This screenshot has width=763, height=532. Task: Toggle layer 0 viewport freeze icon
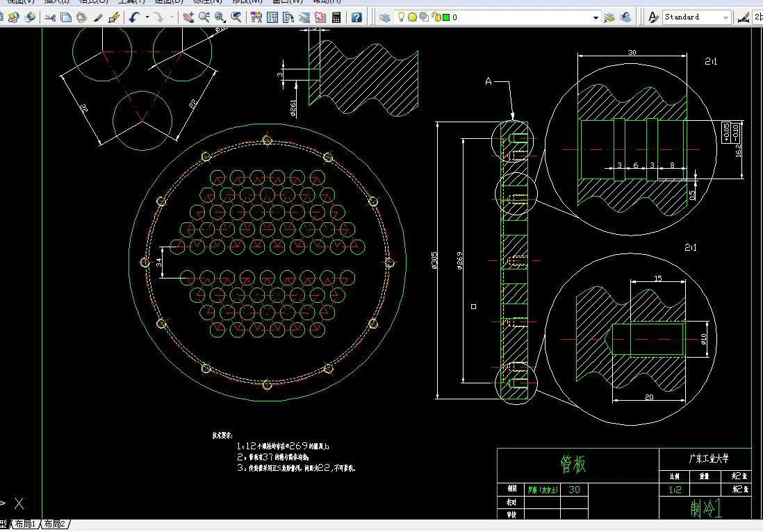click(x=424, y=17)
